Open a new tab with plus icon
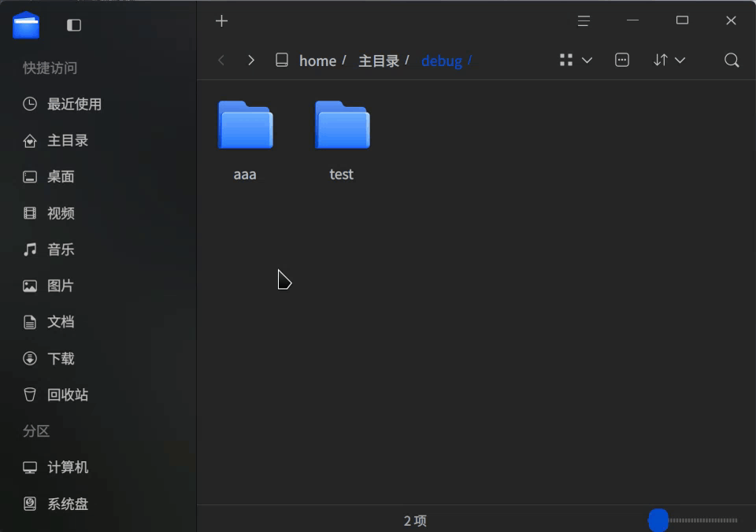Screen dimensions: 756x532 [x=221, y=20]
